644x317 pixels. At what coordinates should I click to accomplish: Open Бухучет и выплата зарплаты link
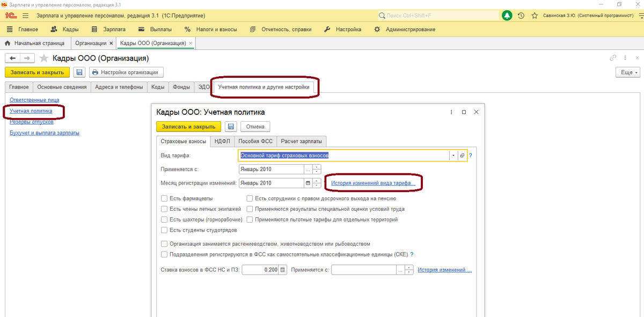(x=45, y=132)
